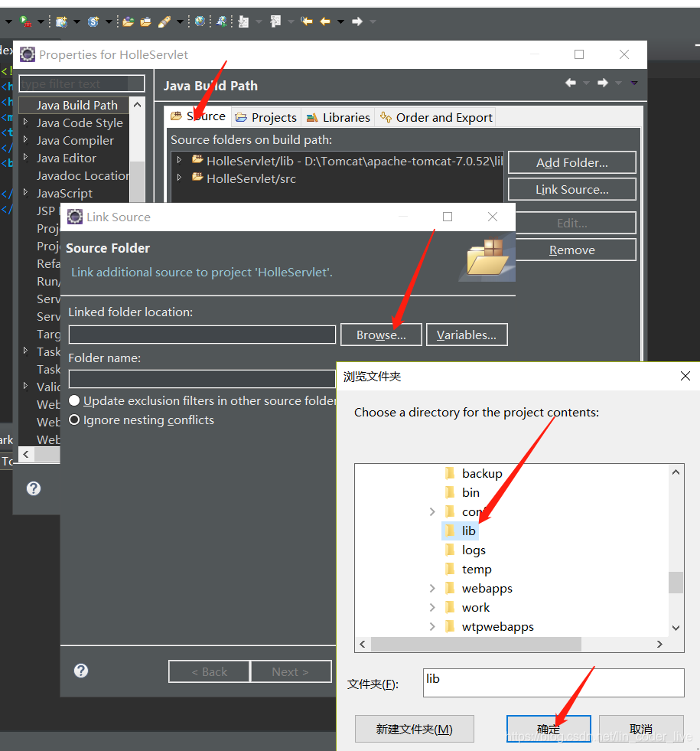Click the New Dynamic Web Project toolbar icon
The height and width of the screenshot is (751, 700).
click(61, 21)
